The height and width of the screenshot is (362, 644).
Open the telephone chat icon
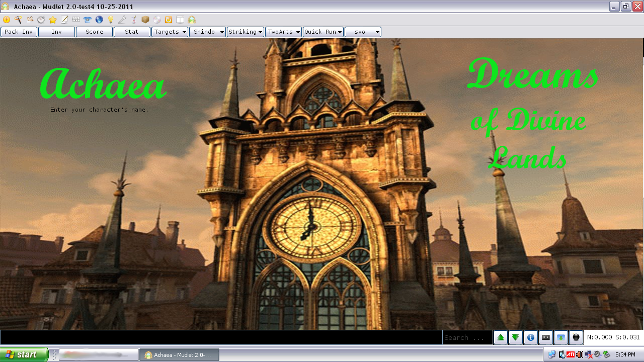pos(88,20)
